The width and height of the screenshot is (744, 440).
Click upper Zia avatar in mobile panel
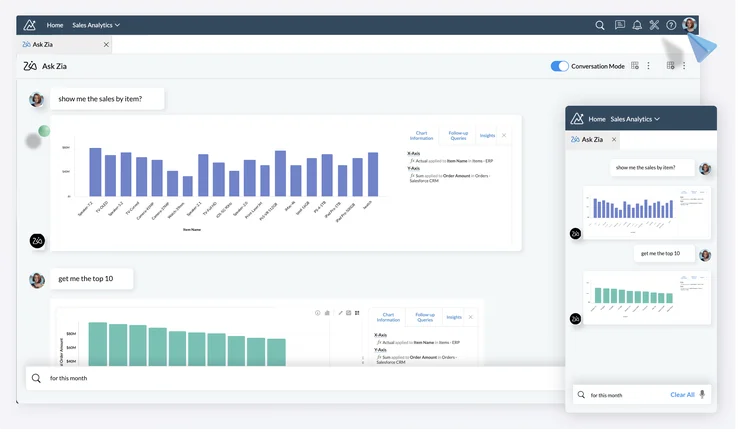click(575, 234)
